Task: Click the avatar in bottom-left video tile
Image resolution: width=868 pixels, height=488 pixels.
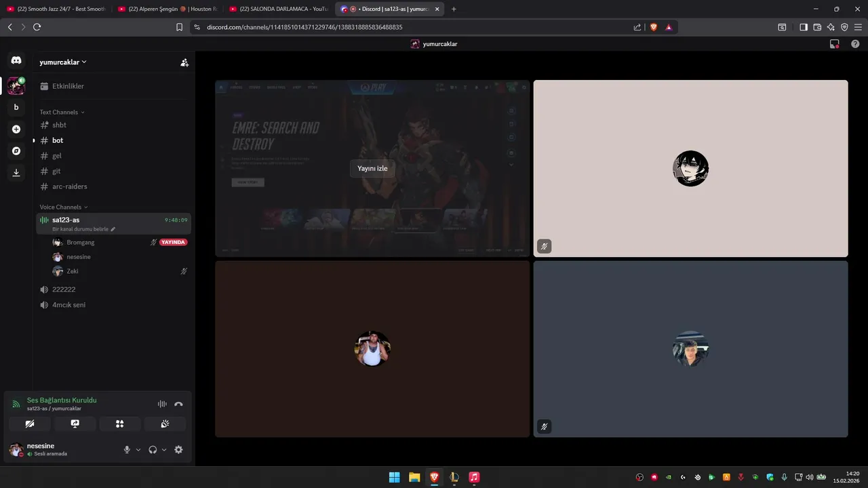Action: (372, 349)
